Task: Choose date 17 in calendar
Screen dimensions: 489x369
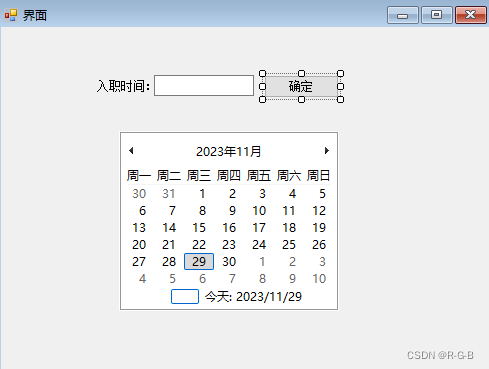Action: click(x=259, y=228)
